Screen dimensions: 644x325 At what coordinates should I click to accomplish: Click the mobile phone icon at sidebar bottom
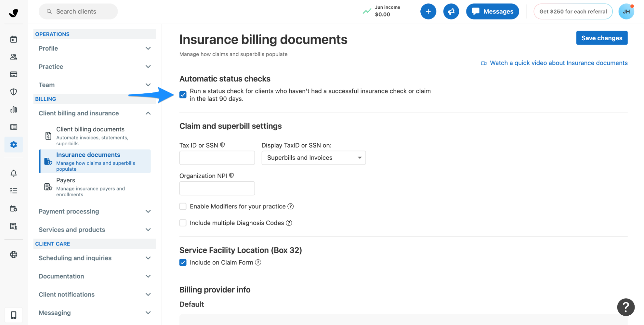click(14, 315)
